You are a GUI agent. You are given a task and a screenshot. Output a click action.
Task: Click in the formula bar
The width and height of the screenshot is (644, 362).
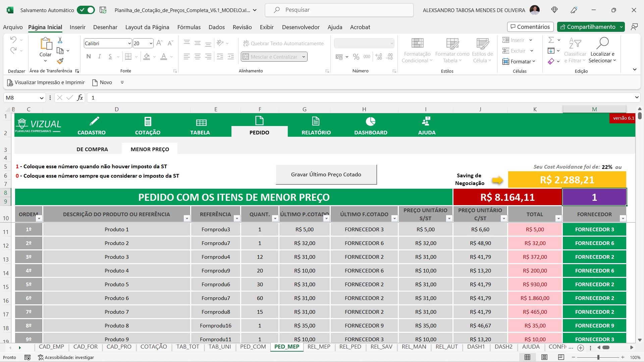click(361, 98)
